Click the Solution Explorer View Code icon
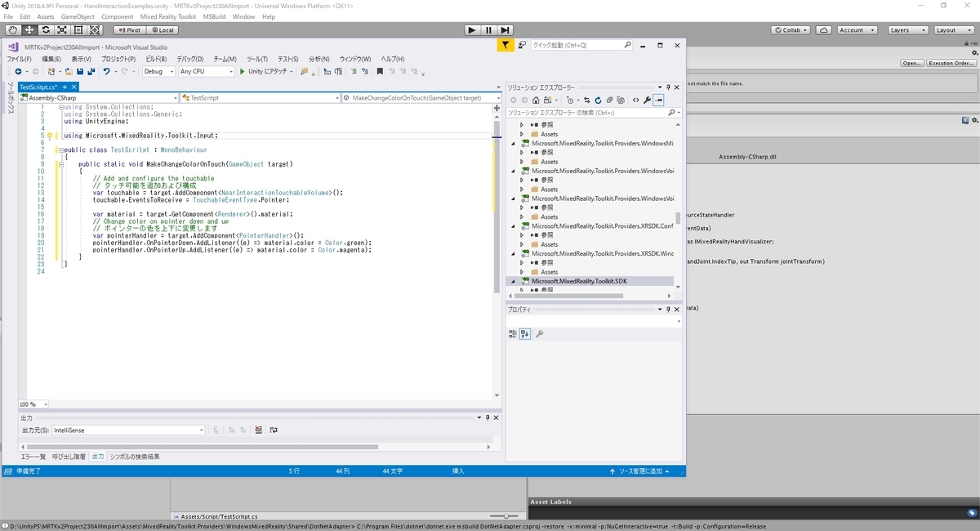 [x=636, y=100]
